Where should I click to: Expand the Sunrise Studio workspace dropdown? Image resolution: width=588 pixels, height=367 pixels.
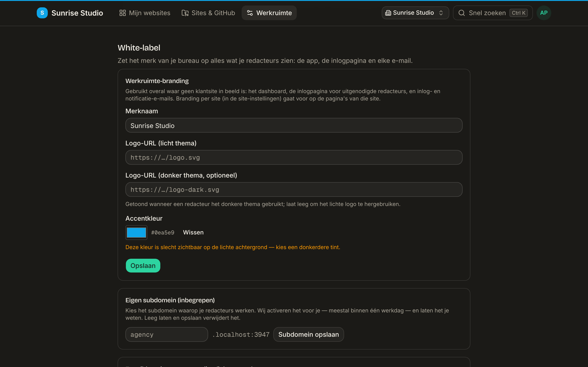[x=415, y=13]
